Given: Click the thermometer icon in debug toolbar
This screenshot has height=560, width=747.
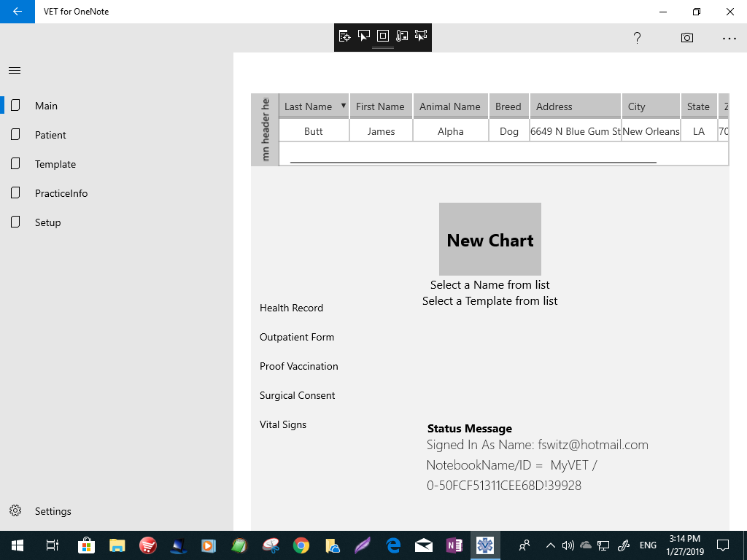Looking at the screenshot, I should click(402, 36).
